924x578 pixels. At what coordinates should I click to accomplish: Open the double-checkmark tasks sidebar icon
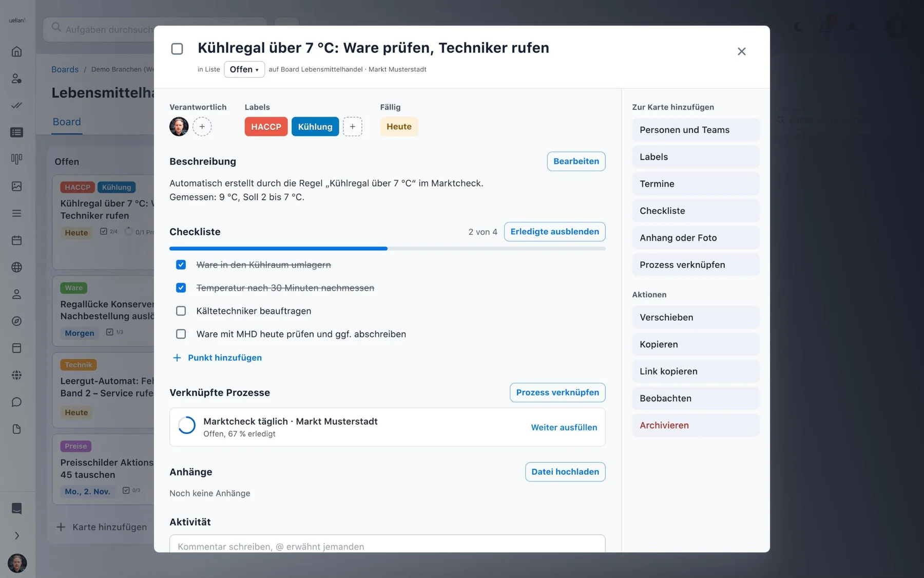pyautogui.click(x=17, y=105)
